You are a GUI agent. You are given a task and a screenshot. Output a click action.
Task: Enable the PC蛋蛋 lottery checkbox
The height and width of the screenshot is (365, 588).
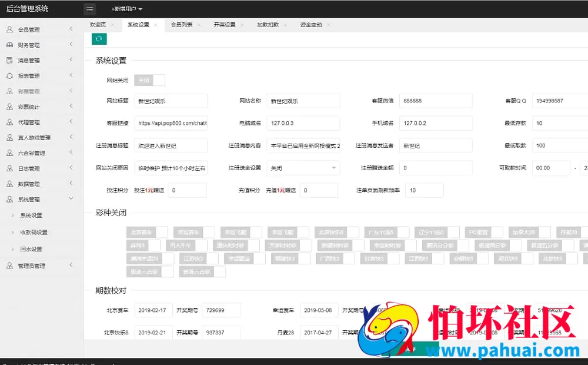tap(483, 231)
